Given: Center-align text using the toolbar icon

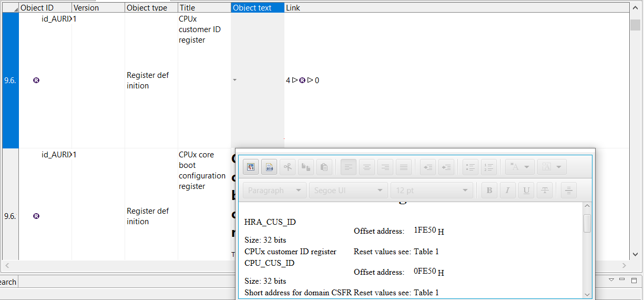Looking at the screenshot, I should click(x=367, y=167).
